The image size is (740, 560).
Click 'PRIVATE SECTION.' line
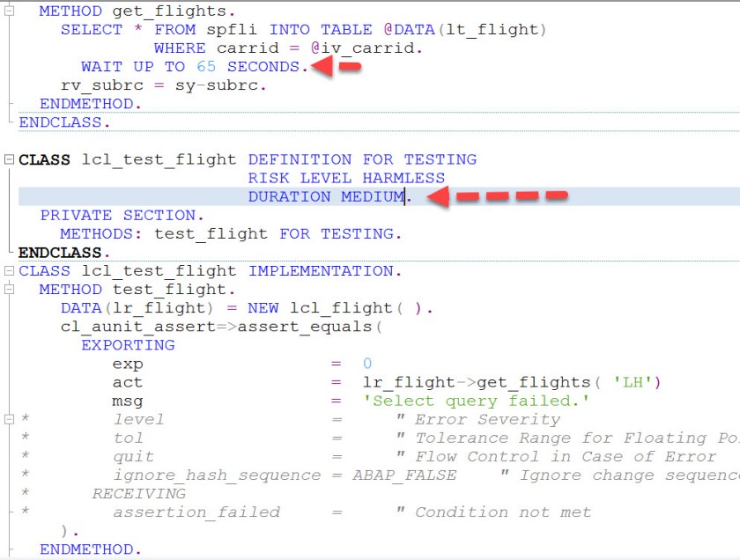coord(122,215)
